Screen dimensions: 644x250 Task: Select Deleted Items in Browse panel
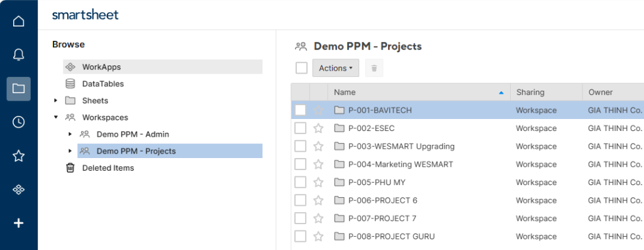point(108,168)
